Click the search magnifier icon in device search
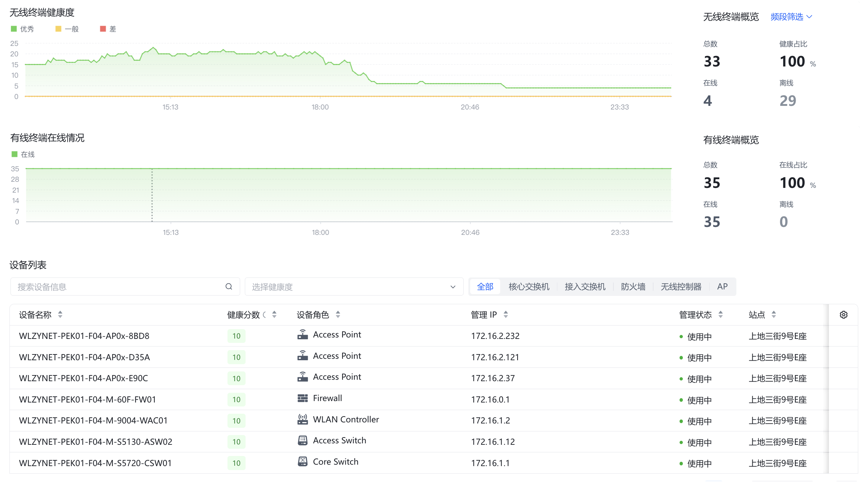This screenshot has height=482, width=868. (x=229, y=287)
